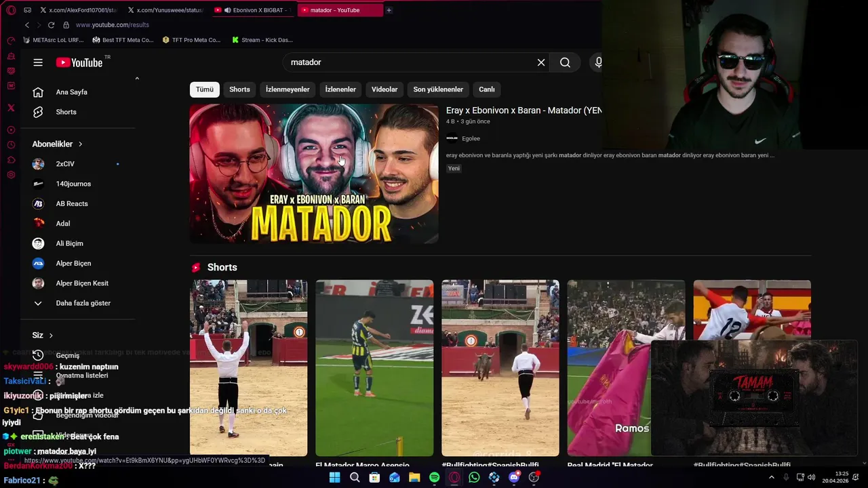Click the site lock icon

pyautogui.click(x=66, y=25)
